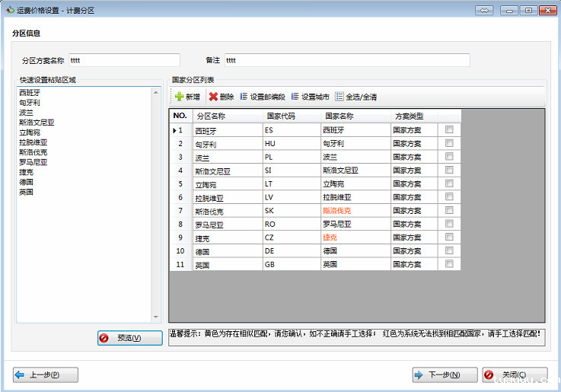The height and width of the screenshot is (392, 561).
Task: Go back with 上一步(P) button
Action: (x=46, y=374)
